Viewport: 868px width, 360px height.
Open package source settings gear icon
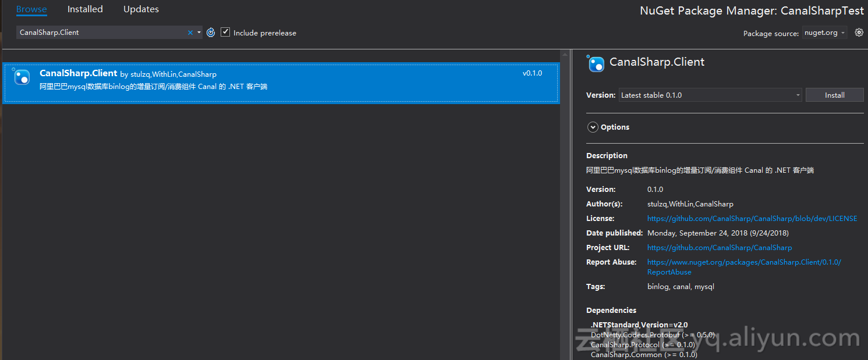coord(859,33)
